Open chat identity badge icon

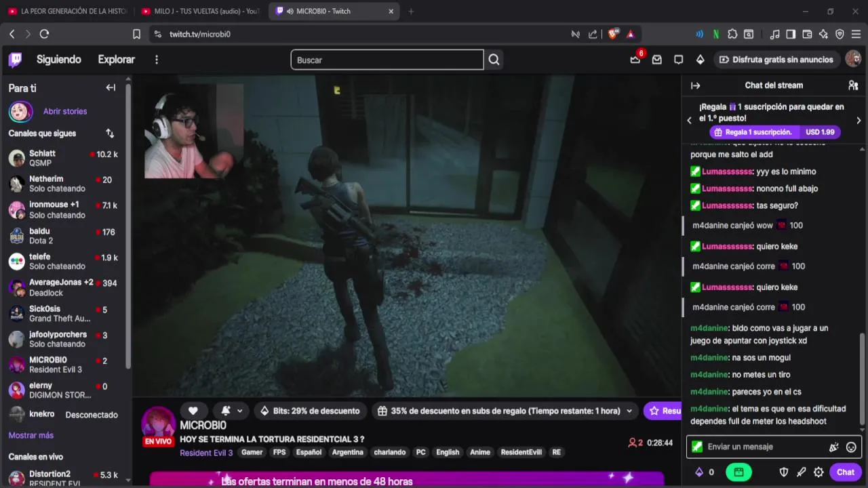(697, 447)
